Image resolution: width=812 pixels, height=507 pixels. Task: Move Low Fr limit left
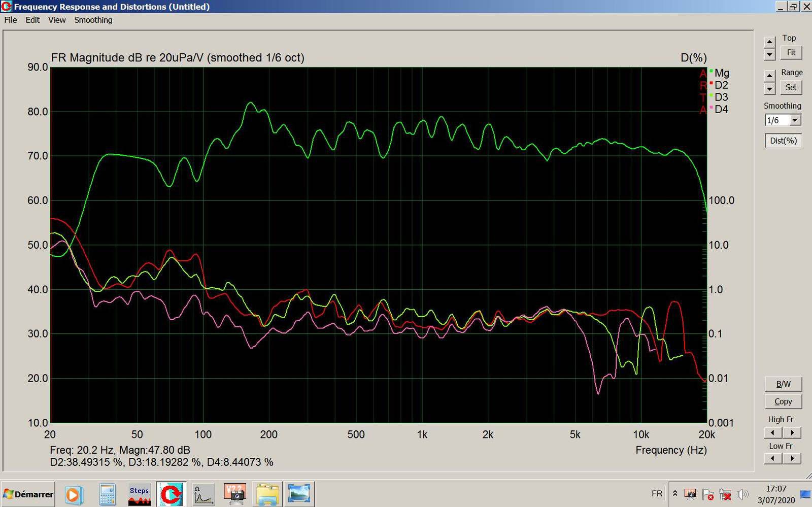pyautogui.click(x=773, y=459)
